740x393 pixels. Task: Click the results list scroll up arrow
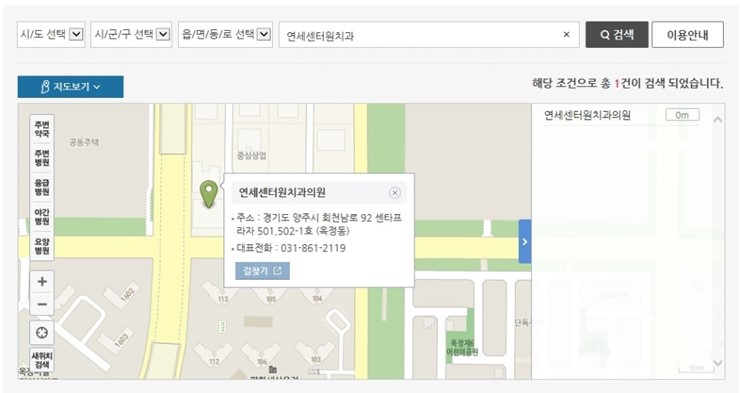click(x=717, y=120)
